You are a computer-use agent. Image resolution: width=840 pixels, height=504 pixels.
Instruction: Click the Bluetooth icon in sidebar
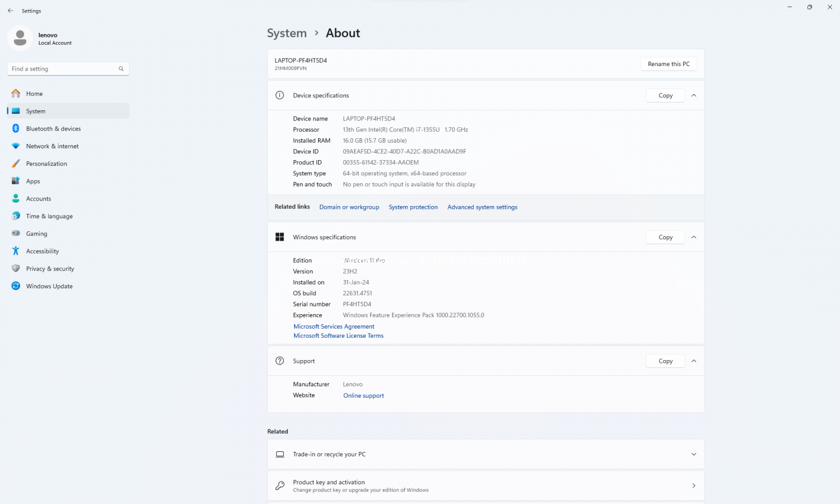[x=16, y=128]
